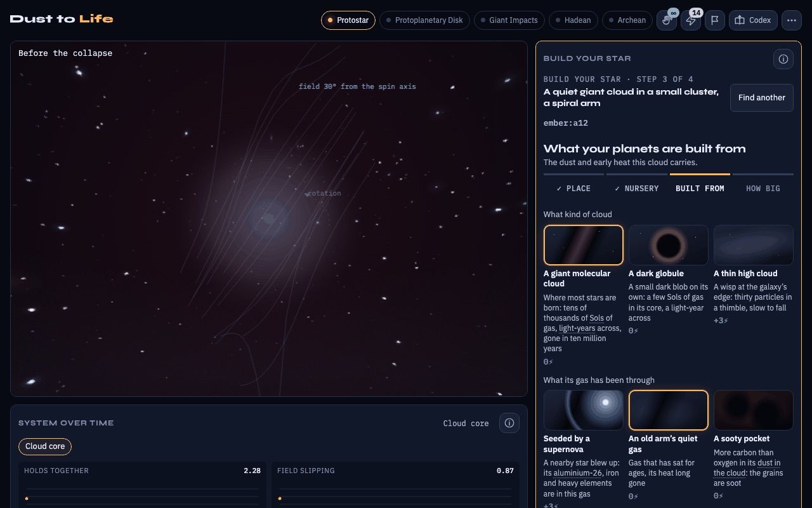This screenshot has height=508, width=812.
Task: Open the lightning energy counter showing 14
Action: tap(691, 20)
